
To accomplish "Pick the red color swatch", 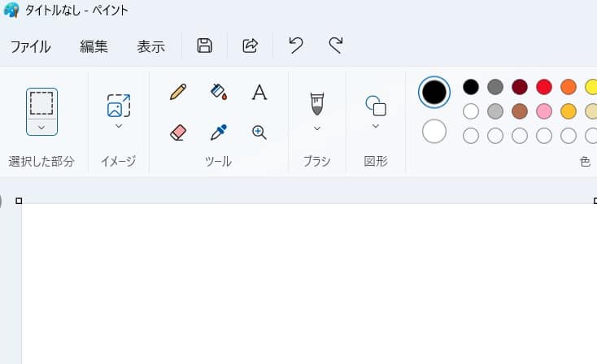I will (x=544, y=87).
